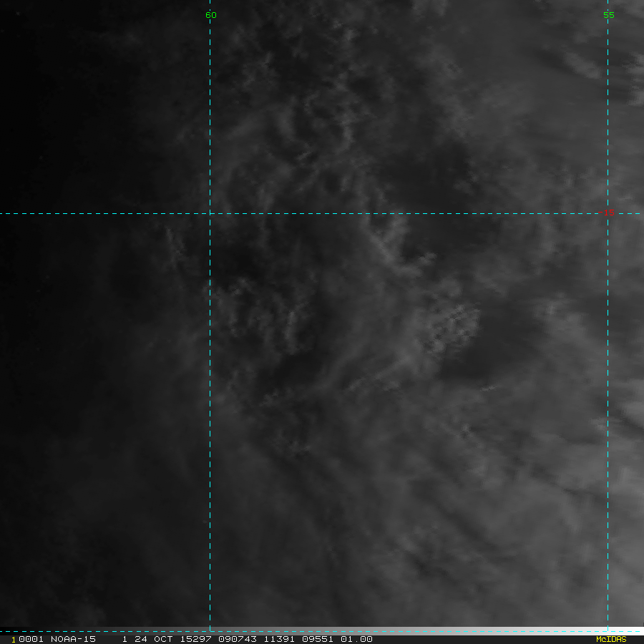Click bottom corner where 55 longitude line ends
The image size is (644, 644).
point(608,631)
